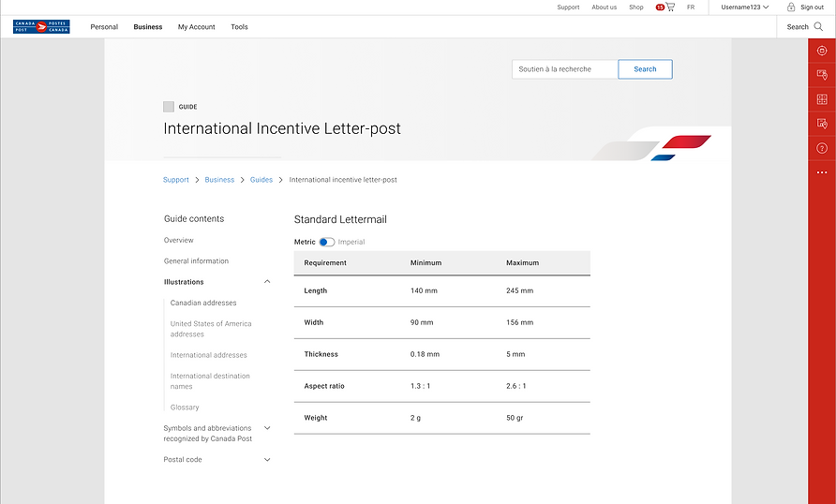This screenshot has width=836, height=504.
Task: Click the Minimum column header
Action: pyautogui.click(x=426, y=262)
